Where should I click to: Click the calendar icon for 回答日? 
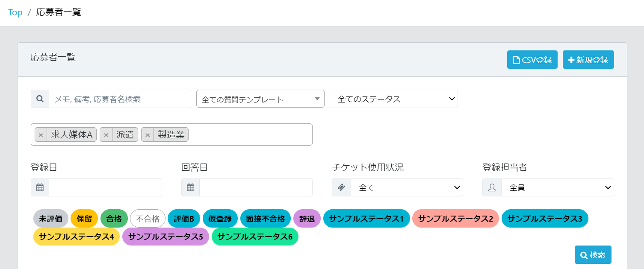190,187
